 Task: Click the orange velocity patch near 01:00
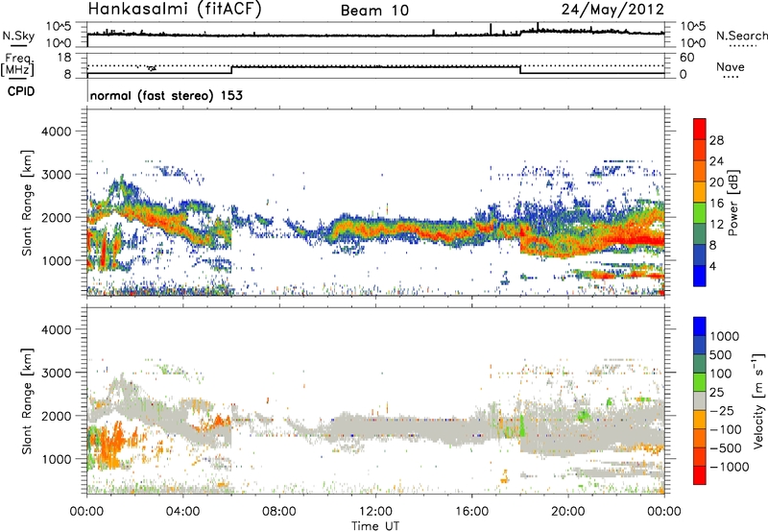(x=113, y=444)
